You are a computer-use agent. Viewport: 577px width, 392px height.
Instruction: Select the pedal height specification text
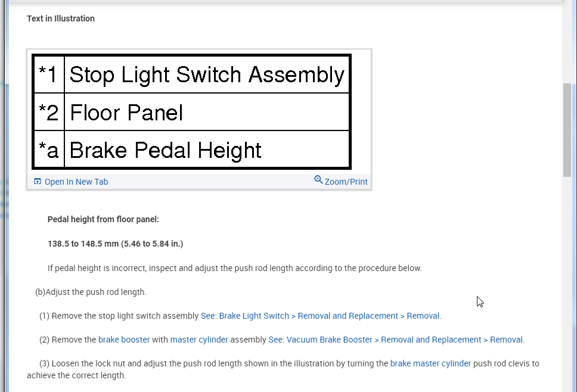click(x=115, y=244)
